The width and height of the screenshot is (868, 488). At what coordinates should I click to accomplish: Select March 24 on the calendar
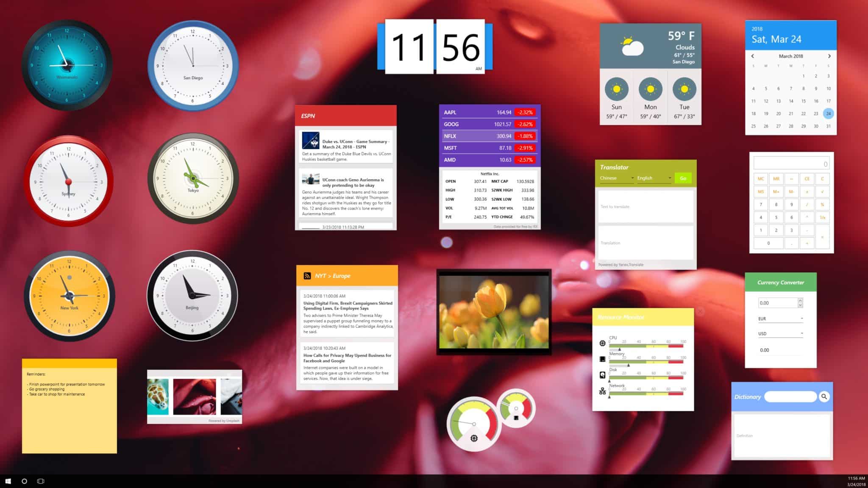point(828,114)
